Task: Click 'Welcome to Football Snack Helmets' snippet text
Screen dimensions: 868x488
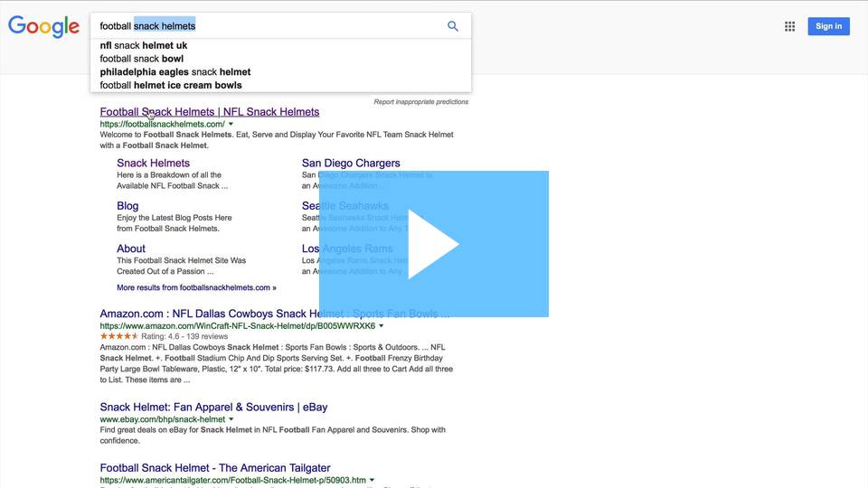Action: [277, 140]
